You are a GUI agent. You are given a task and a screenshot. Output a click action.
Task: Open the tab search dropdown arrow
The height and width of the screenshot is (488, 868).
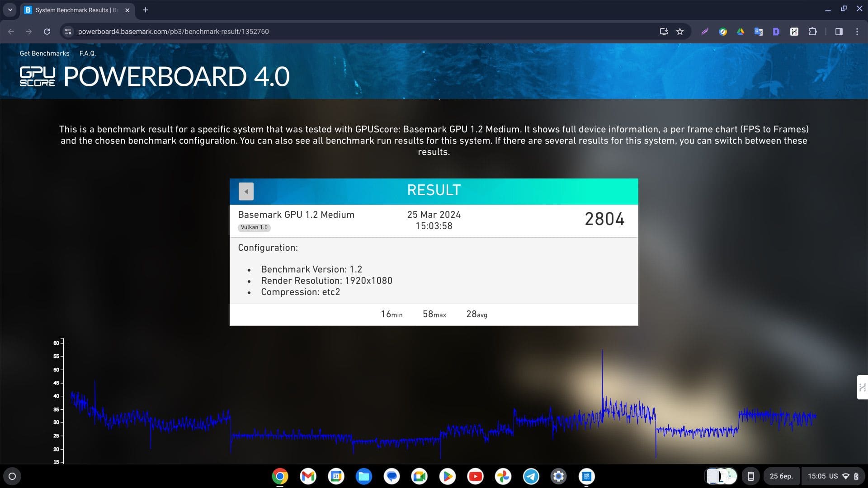click(x=10, y=10)
